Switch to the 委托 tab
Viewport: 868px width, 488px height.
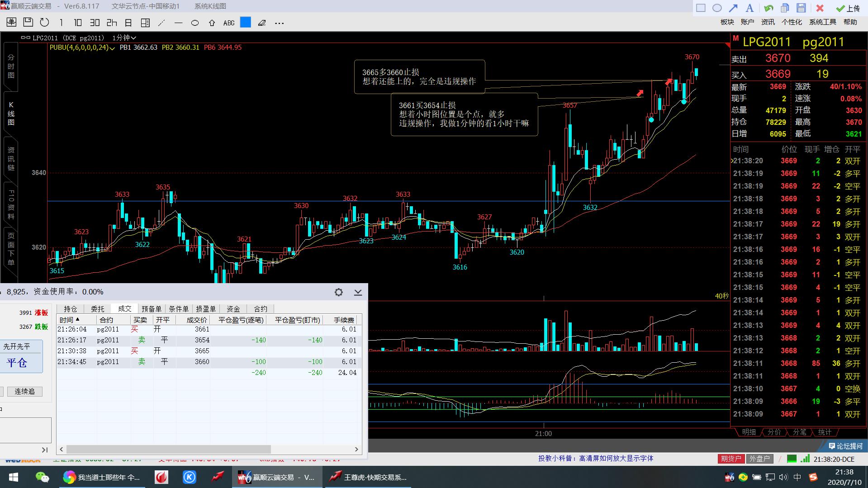[x=97, y=308]
